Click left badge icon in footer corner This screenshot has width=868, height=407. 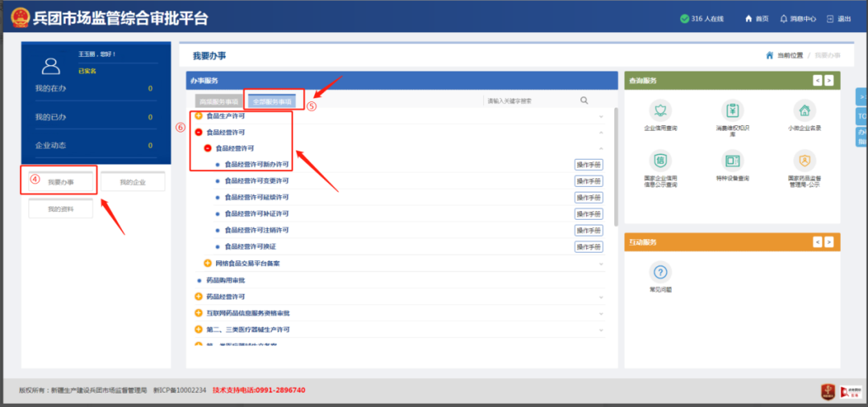828,391
